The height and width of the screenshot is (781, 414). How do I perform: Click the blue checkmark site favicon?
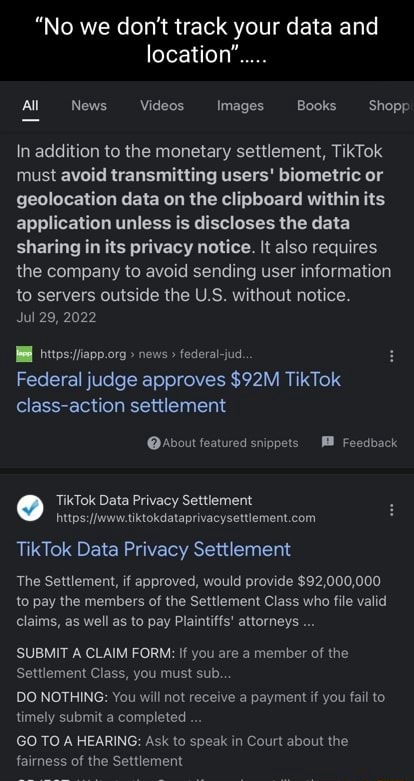pyautogui.click(x=30, y=508)
